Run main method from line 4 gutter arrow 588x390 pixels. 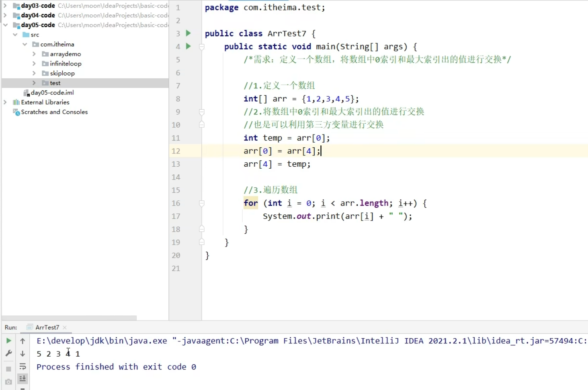click(x=188, y=46)
